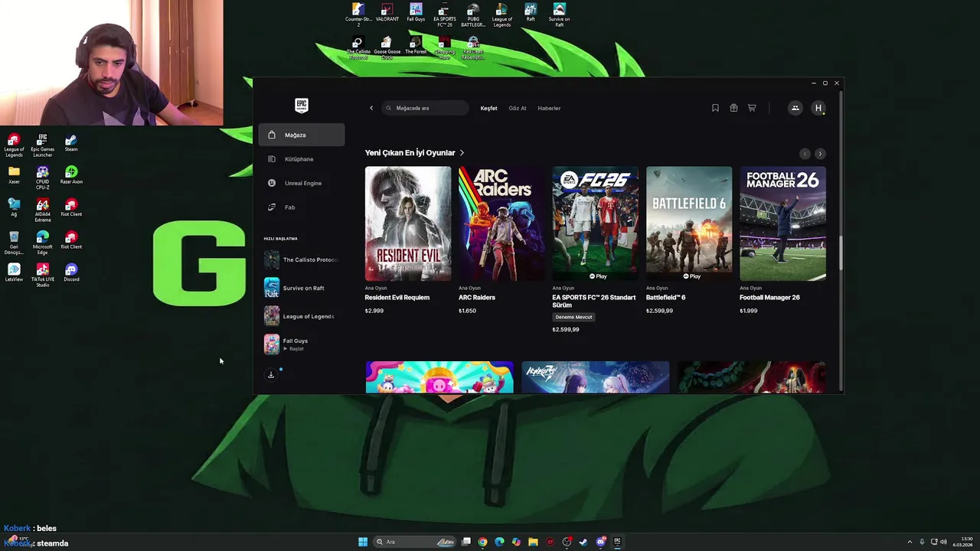Open The Forest desktop shortcut

pos(416,46)
